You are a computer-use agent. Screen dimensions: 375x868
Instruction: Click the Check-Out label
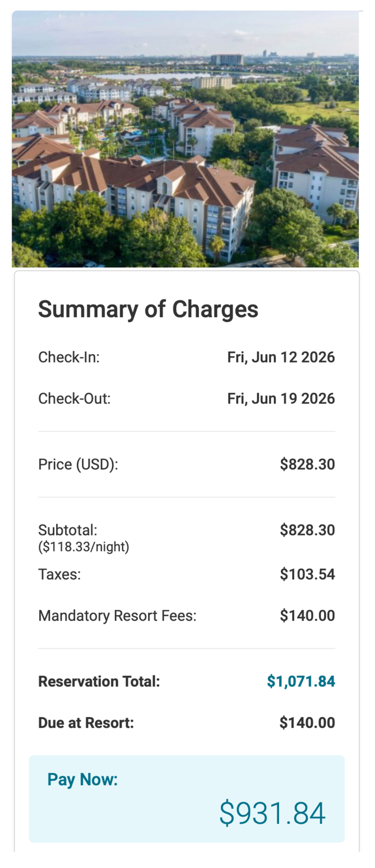coord(74,398)
